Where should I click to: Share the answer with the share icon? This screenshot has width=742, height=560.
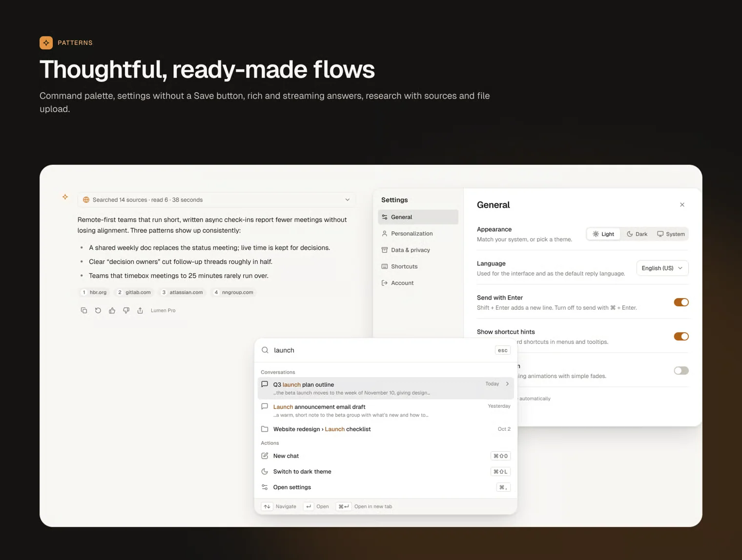tap(140, 310)
